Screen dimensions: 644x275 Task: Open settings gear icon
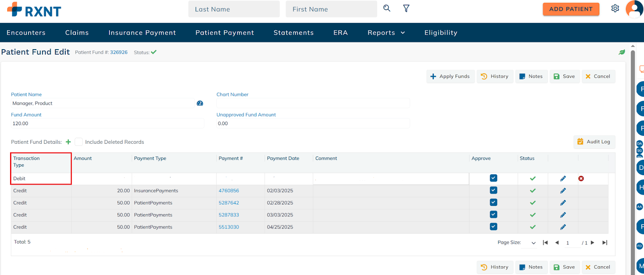click(615, 8)
